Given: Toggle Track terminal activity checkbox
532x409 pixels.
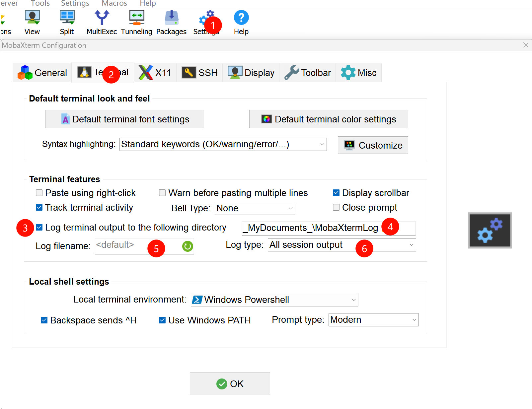Looking at the screenshot, I should click(x=39, y=207).
